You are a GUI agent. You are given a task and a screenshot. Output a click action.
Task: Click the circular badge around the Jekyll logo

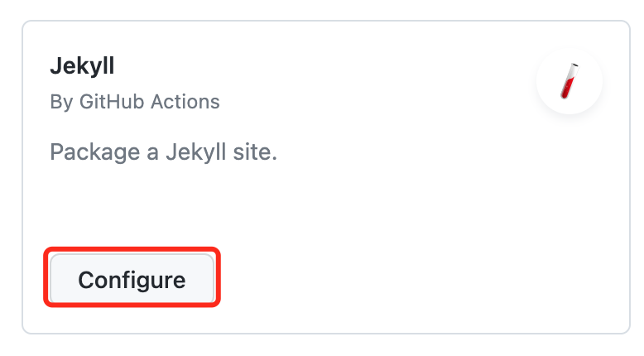click(570, 81)
